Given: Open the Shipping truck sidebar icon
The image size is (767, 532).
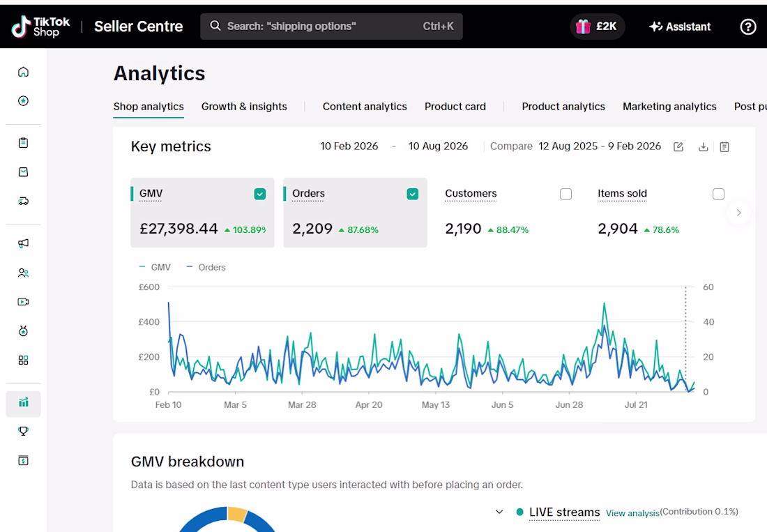Looking at the screenshot, I should (x=23, y=201).
